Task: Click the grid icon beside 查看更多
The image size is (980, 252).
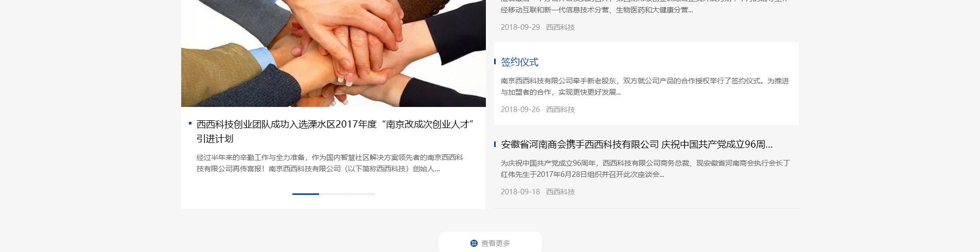Action: pyautogui.click(x=474, y=243)
